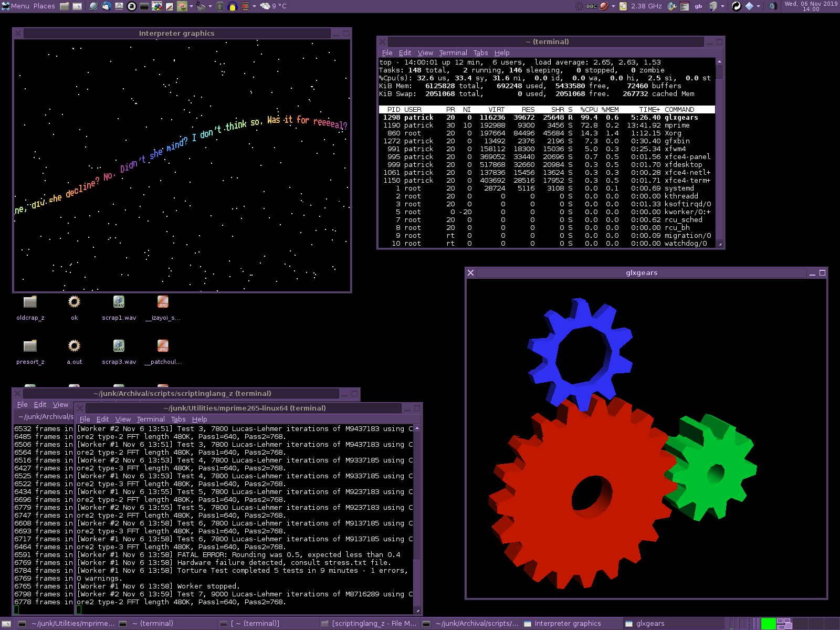Expand dropdown arrow beside film strip launcher

pyautogui.click(x=254, y=6)
